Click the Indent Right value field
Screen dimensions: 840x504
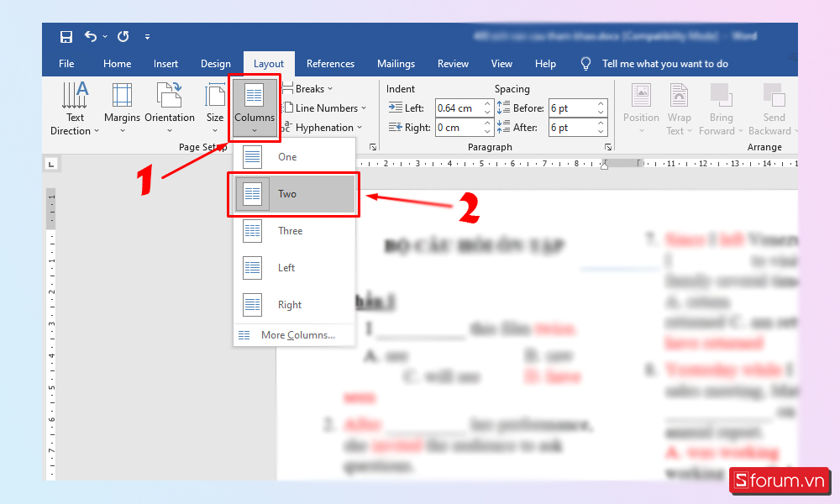point(459,128)
